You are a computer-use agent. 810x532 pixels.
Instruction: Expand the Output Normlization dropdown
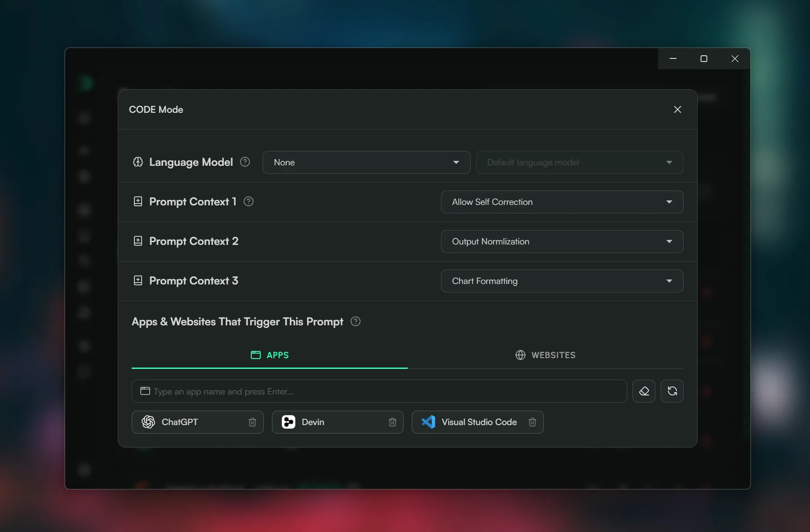562,241
